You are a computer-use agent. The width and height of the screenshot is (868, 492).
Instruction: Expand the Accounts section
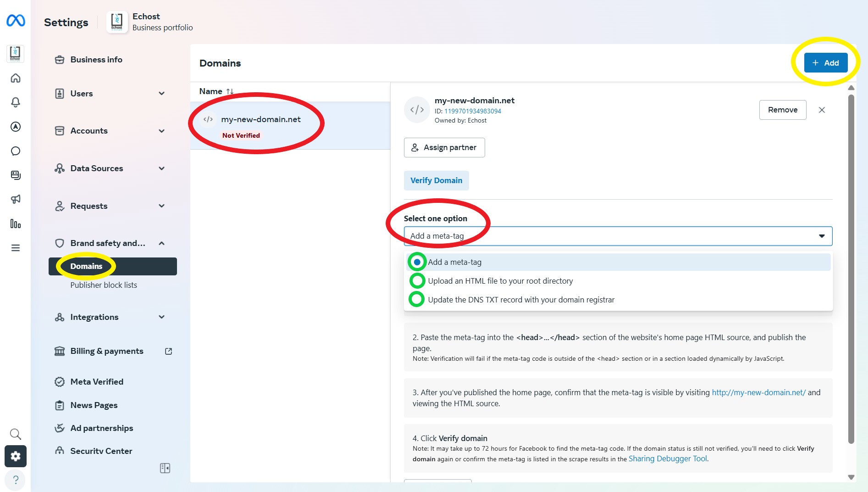(110, 131)
